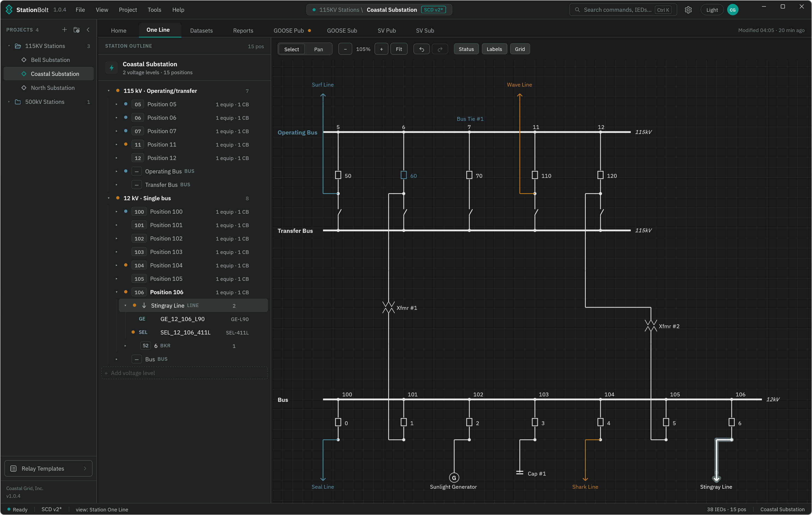Click the search commands field
This screenshot has height=515, width=812.
[623, 10]
